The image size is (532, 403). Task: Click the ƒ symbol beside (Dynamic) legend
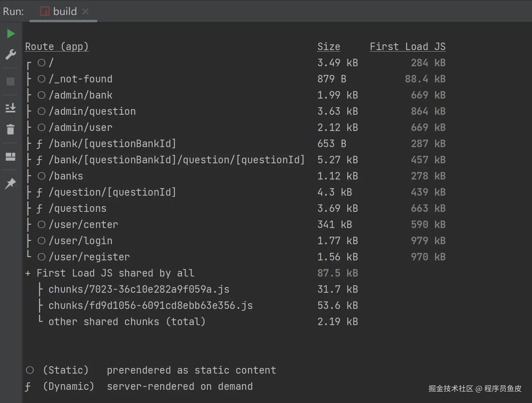pyautogui.click(x=28, y=387)
